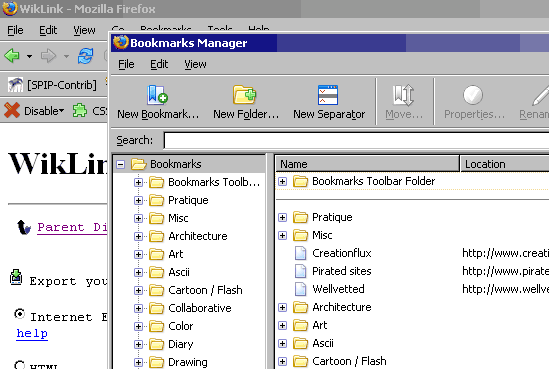Expand Bookmarks Toolb... in left tree

[x=138, y=182]
